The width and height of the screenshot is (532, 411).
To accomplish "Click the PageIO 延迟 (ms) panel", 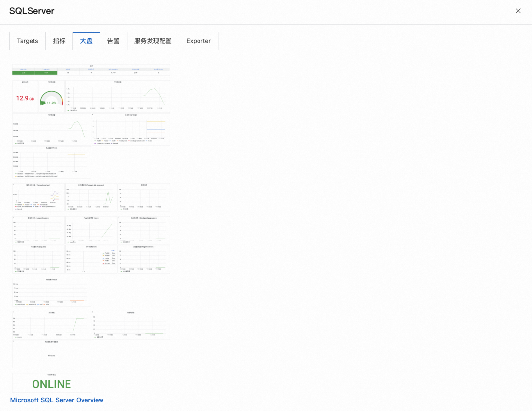I will coord(91,229).
